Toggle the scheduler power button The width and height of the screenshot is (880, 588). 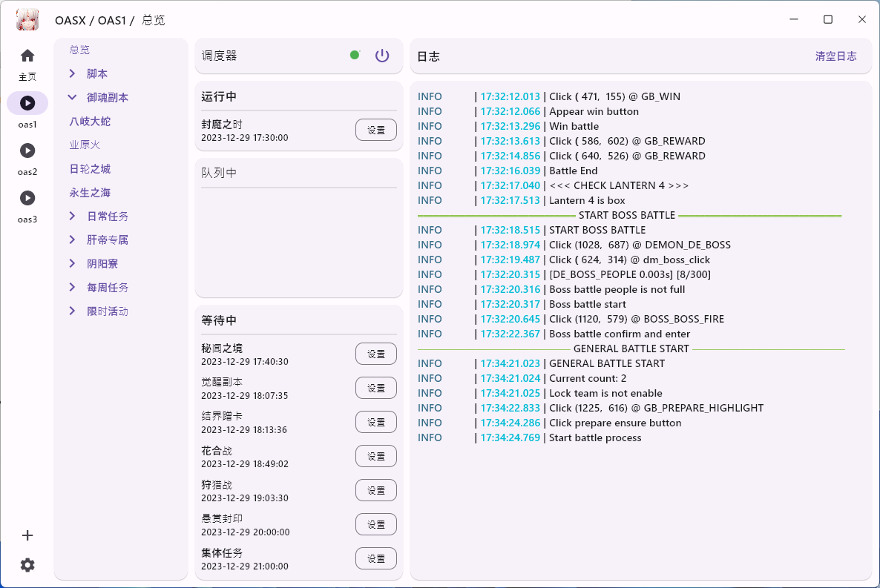tap(382, 56)
